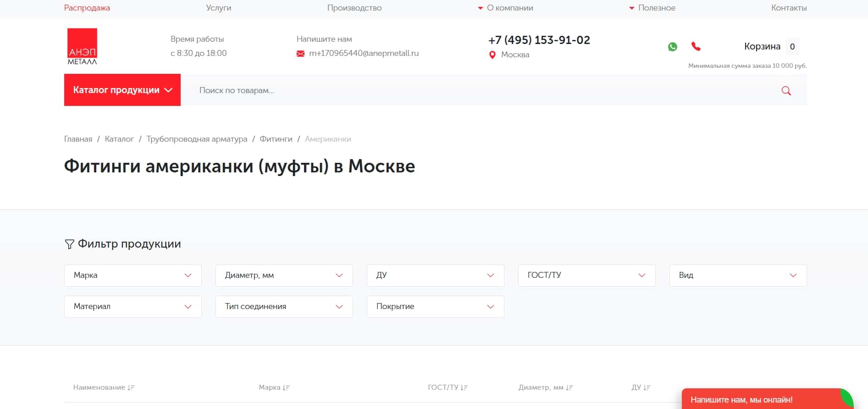Click the ANEP Metall logo

(83, 46)
